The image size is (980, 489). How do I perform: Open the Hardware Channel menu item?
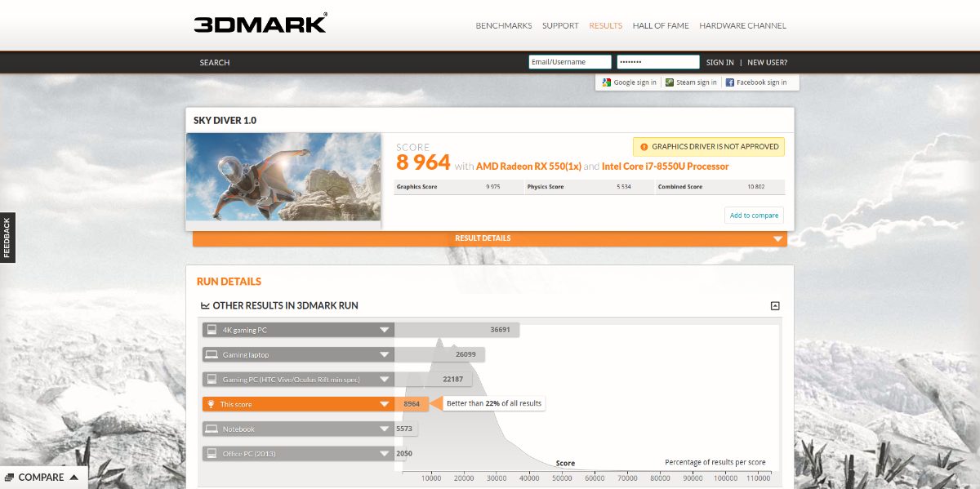[742, 25]
